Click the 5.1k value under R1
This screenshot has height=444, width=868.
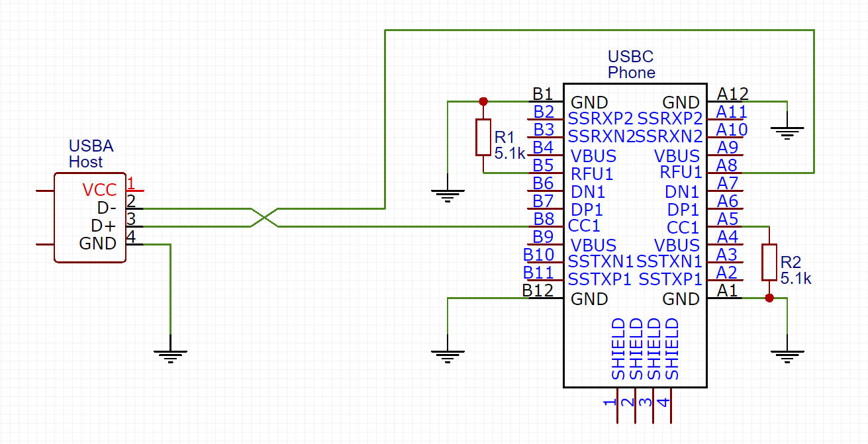(510, 153)
